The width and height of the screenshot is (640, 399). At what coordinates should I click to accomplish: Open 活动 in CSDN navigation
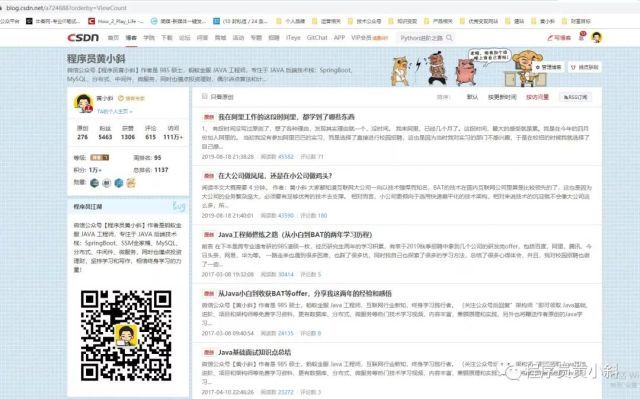click(238, 38)
